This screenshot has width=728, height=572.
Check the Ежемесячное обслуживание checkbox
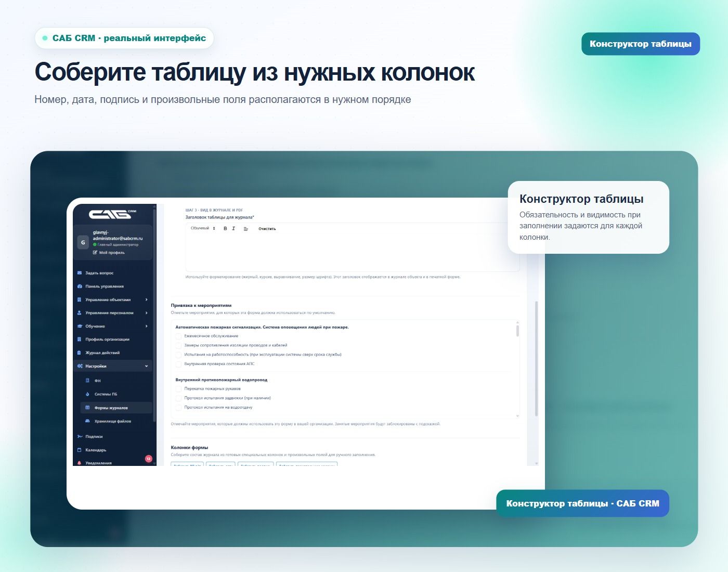coord(178,336)
